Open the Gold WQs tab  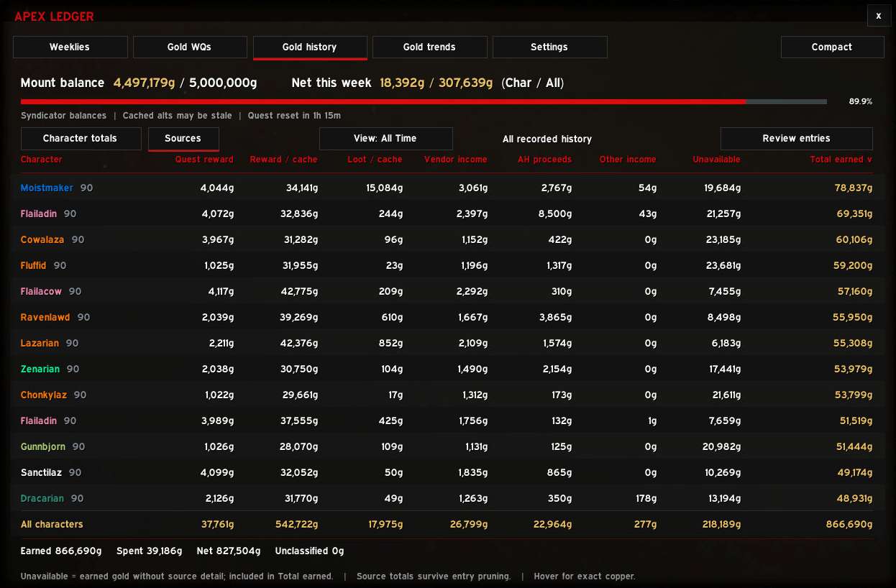point(190,47)
